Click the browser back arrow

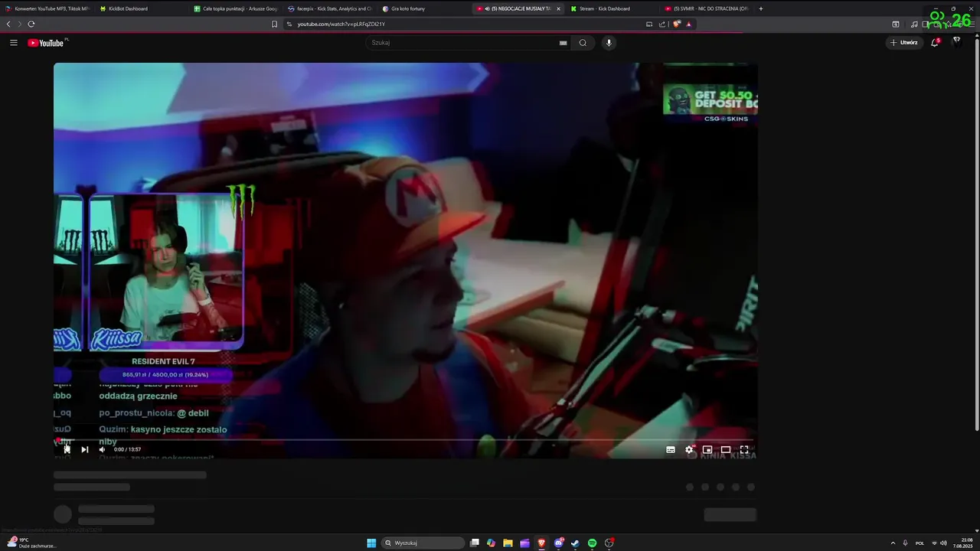[8, 24]
